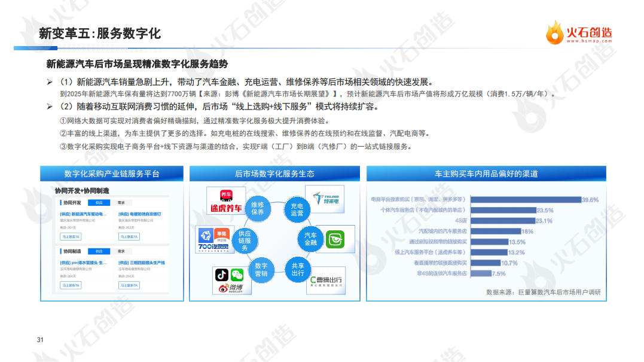Image resolution: width=644 pixels, height=362 pixels.
Task: Click the 13.2% bar for 线上汽车服务平台
Action: [489, 253]
